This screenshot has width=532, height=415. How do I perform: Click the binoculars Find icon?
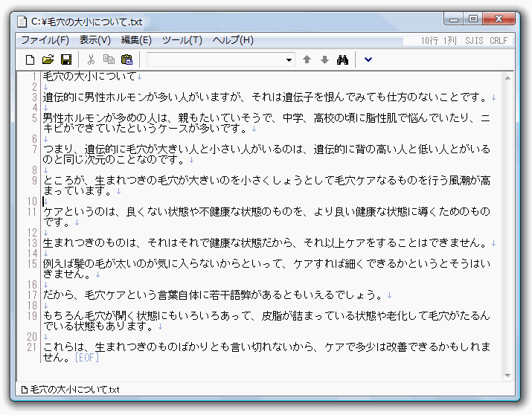pyautogui.click(x=342, y=59)
